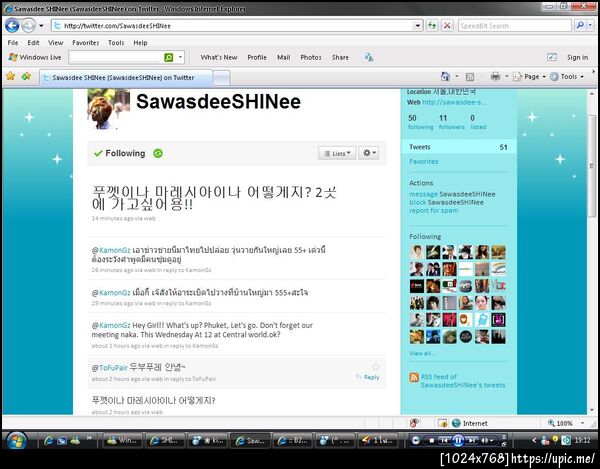Click What's New on Windows Live toolbar
This screenshot has height=469, width=600.
(219, 57)
